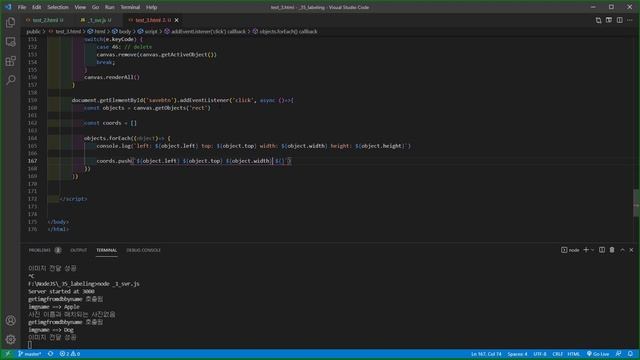
Task: Select the node terminal entry
Action: (570, 250)
